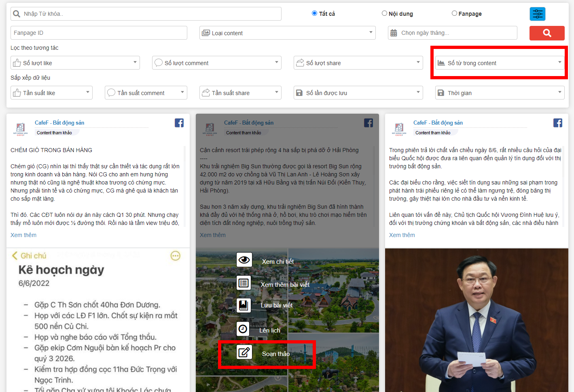Focus the 'Nhập Từ khóa' search field

click(x=146, y=14)
